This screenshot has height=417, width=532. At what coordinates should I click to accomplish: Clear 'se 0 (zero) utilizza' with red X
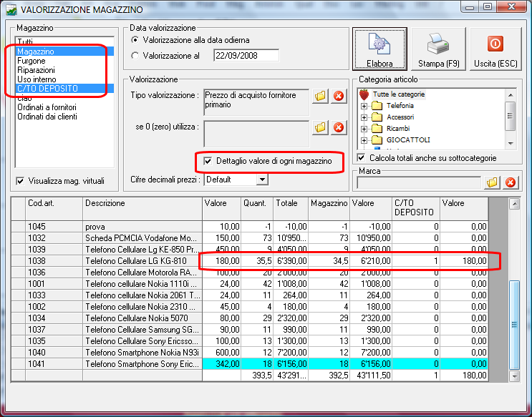(x=338, y=127)
